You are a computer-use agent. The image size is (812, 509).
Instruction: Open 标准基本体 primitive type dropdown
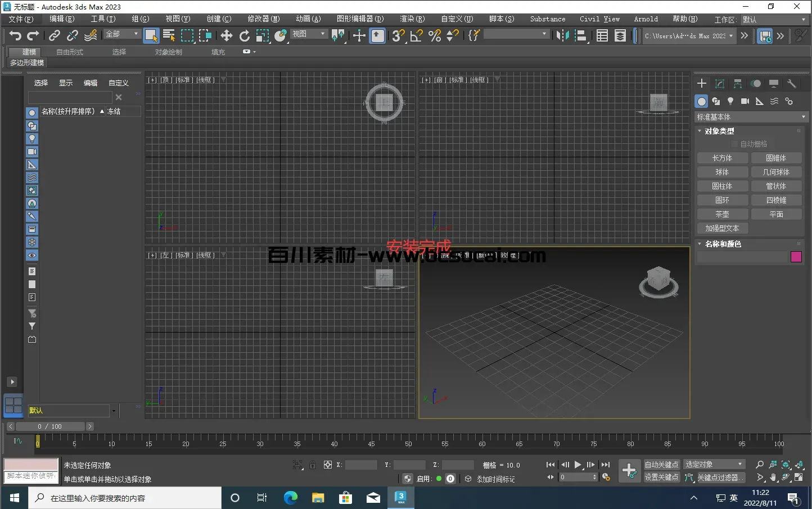point(751,117)
